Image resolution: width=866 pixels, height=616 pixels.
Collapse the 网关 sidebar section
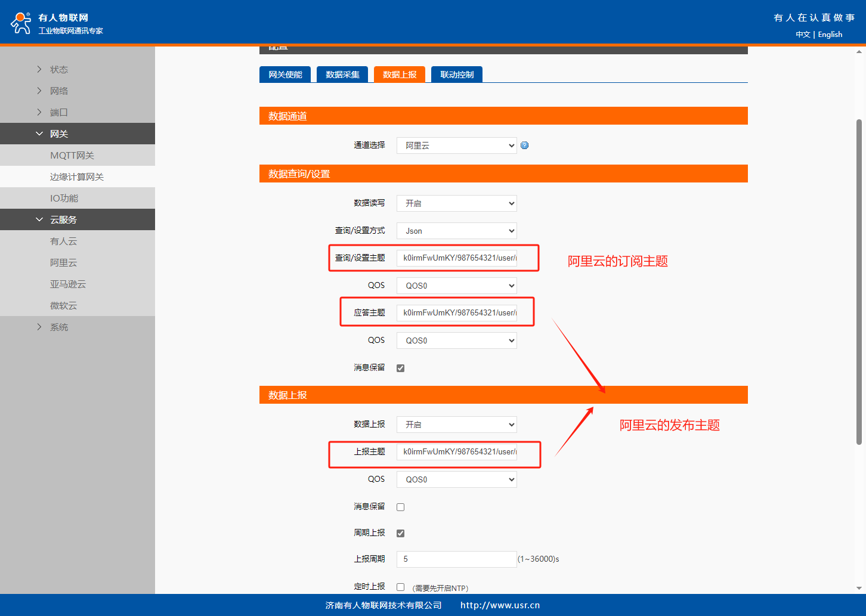(x=78, y=134)
